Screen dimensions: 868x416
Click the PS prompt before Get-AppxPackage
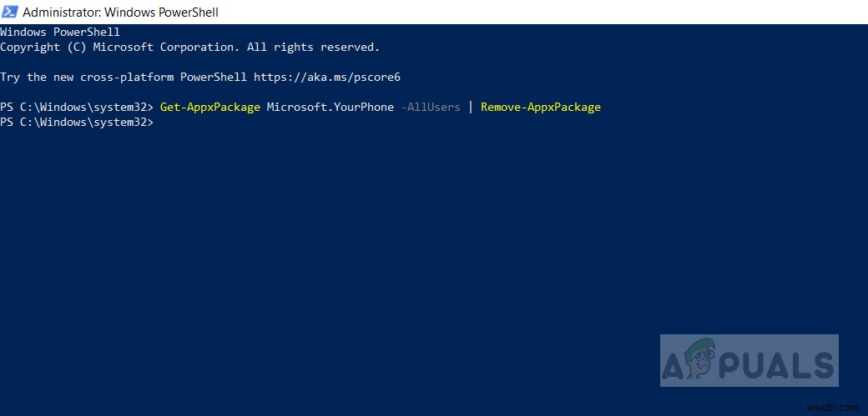pyautogui.click(x=77, y=107)
